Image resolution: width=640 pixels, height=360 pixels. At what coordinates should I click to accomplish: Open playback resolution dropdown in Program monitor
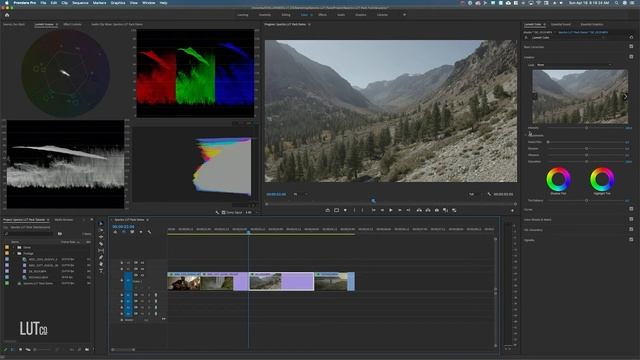point(475,194)
